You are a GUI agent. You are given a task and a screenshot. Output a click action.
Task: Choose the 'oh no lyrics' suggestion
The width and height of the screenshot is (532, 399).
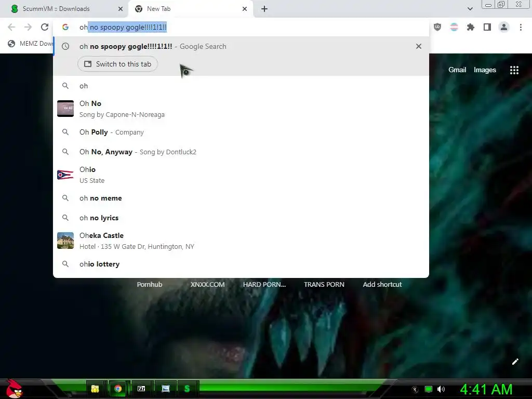[x=241, y=218]
